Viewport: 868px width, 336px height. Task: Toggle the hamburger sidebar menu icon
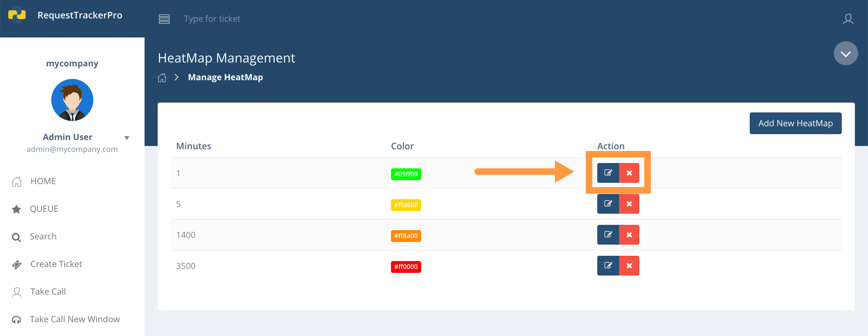click(164, 19)
